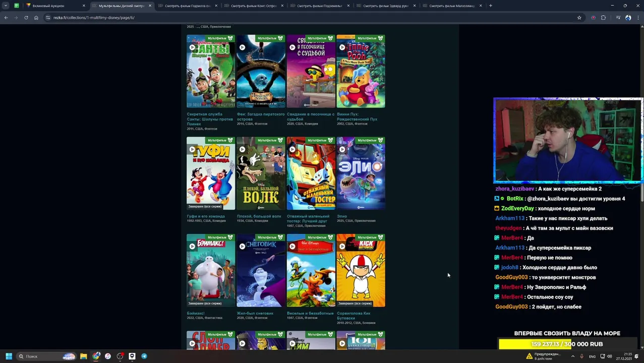The height and width of the screenshot is (363, 644).
Task: Open Феи: Загадка пиратского острова link
Action: tap(261, 116)
